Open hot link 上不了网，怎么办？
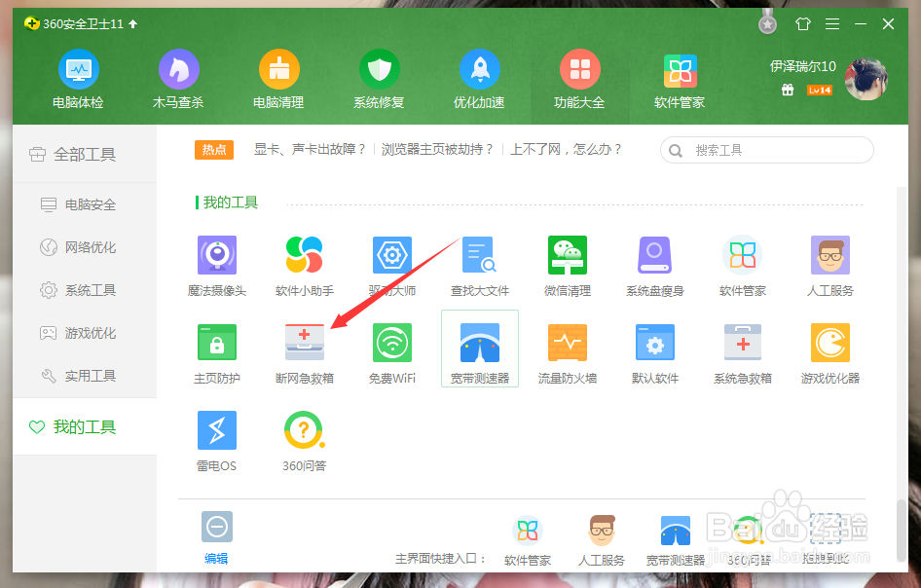921x588 pixels. point(567,150)
